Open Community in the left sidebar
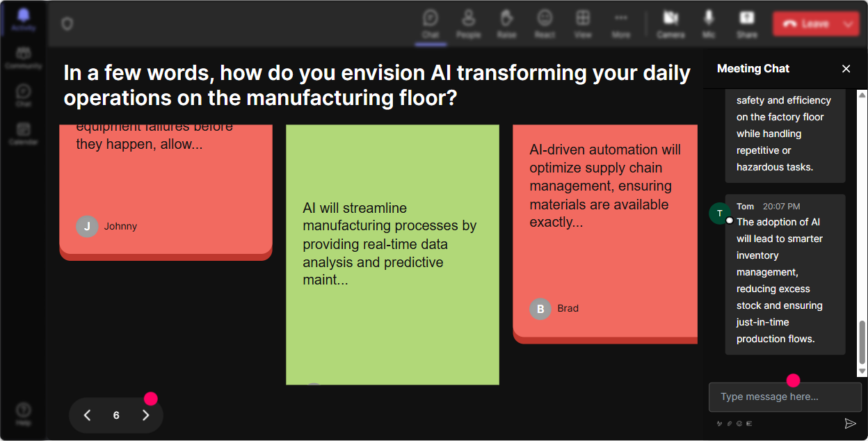Viewport: 868px width, 441px height. [24, 58]
